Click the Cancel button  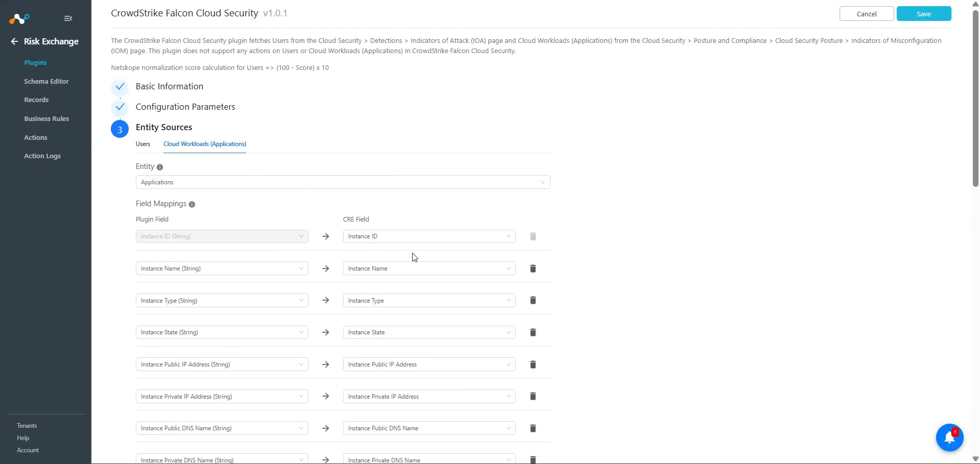(867, 14)
